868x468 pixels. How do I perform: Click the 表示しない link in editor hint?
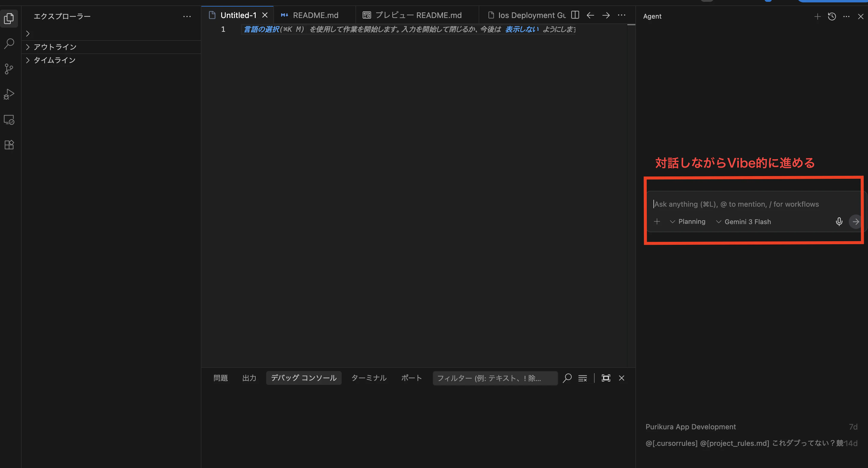point(522,29)
